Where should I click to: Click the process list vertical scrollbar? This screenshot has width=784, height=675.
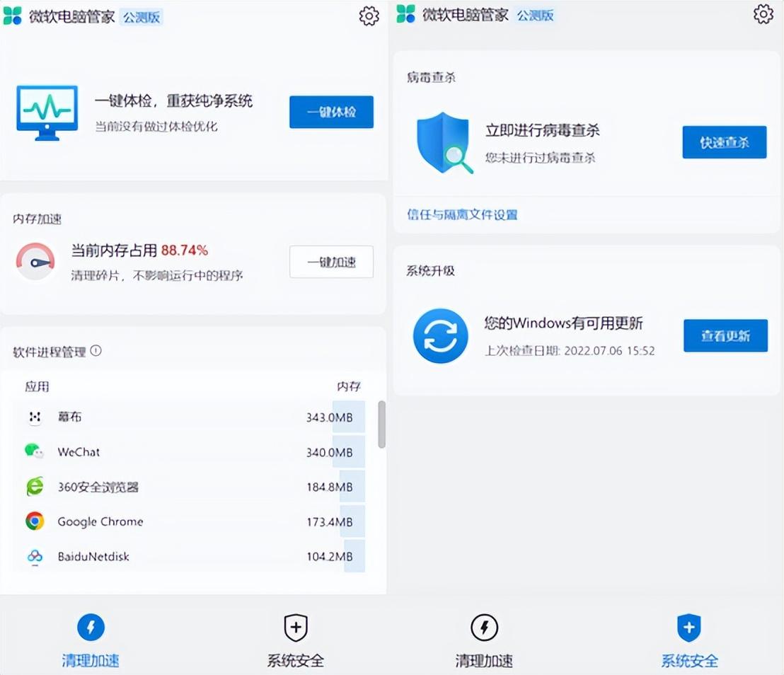coord(382,425)
